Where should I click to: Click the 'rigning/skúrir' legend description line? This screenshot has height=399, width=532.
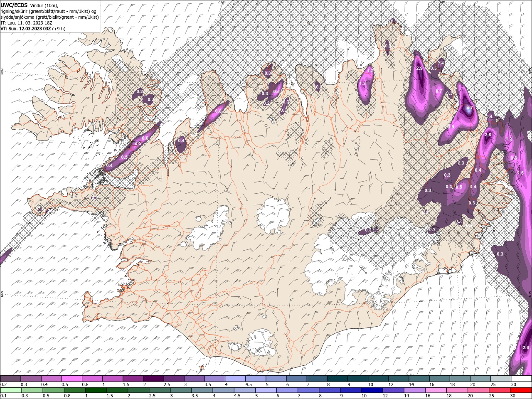click(49, 11)
